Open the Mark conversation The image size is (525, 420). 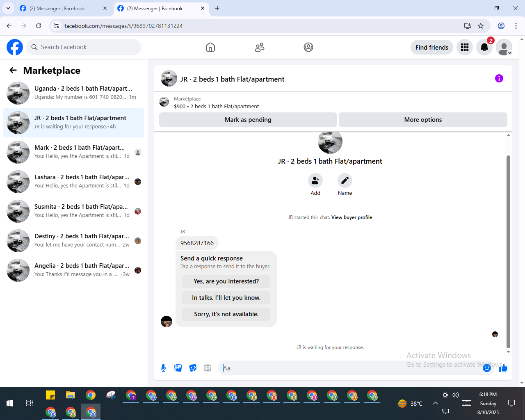pos(74,152)
